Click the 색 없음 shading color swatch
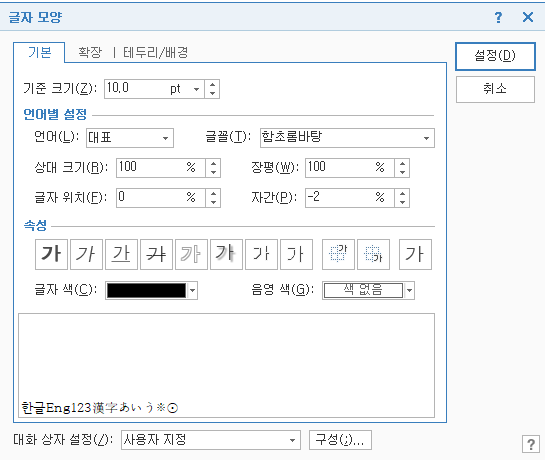Screen dimensions: 545x460 coord(363,291)
